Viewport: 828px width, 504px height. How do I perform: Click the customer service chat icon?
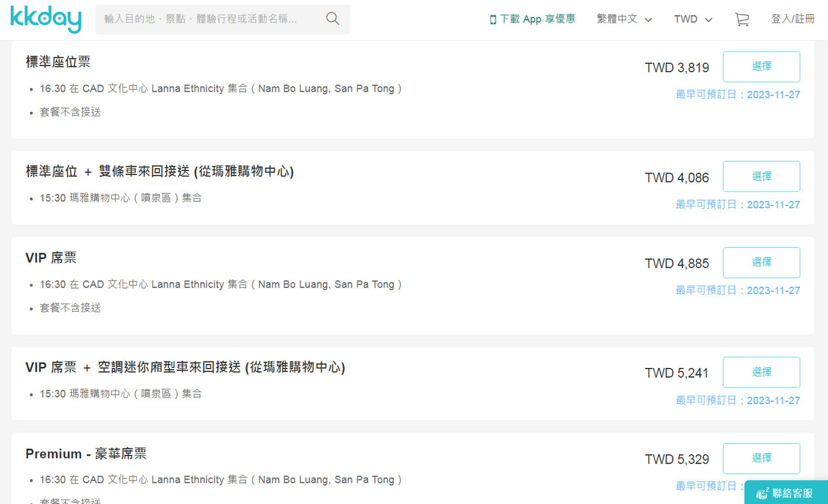pos(762,493)
